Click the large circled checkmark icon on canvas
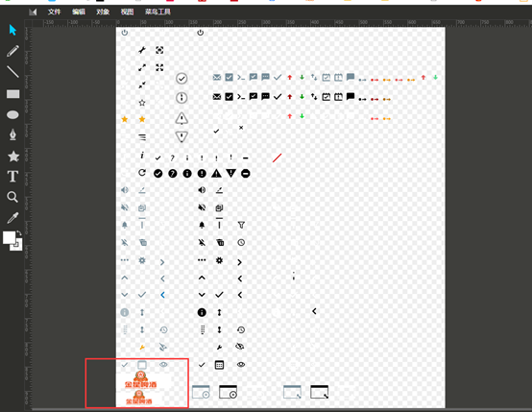The image size is (532, 412). tap(181, 79)
